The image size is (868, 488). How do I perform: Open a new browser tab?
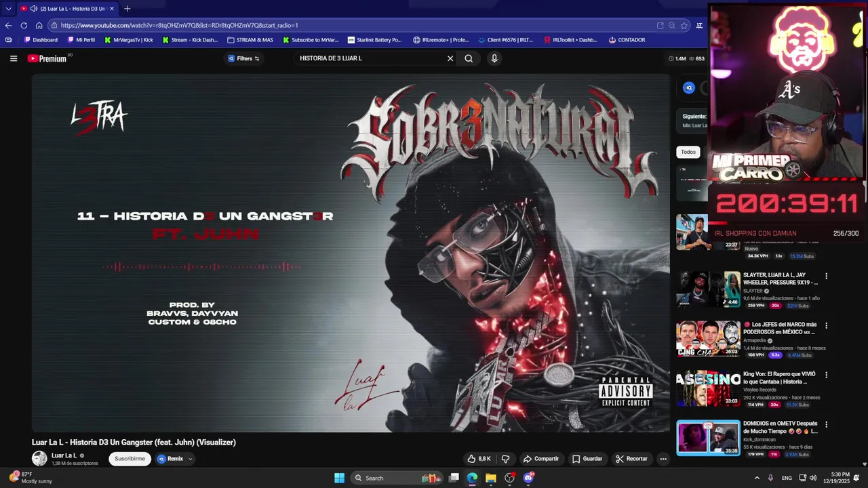[x=127, y=9]
